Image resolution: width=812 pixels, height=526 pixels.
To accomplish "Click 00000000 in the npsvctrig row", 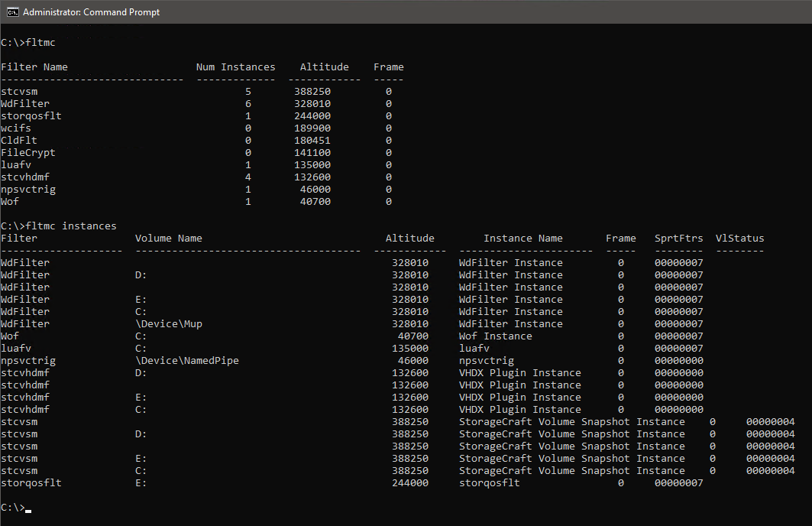I will coord(678,361).
